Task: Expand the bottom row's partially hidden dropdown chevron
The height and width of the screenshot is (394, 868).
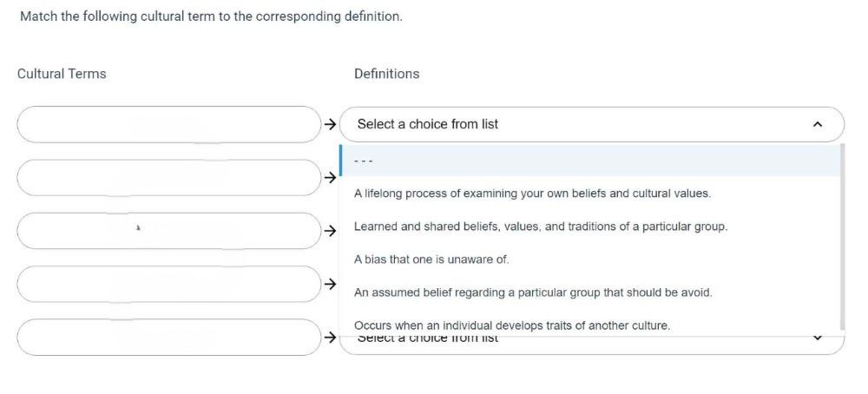Action: tap(817, 338)
